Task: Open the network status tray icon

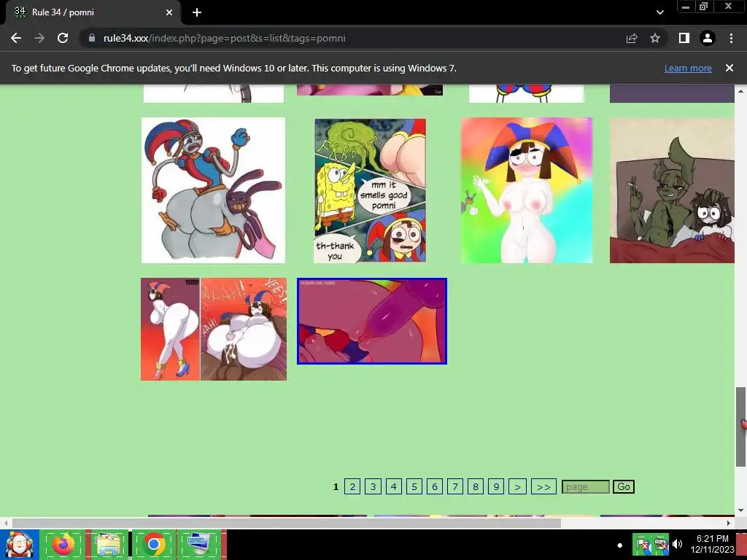Action: 660,545
